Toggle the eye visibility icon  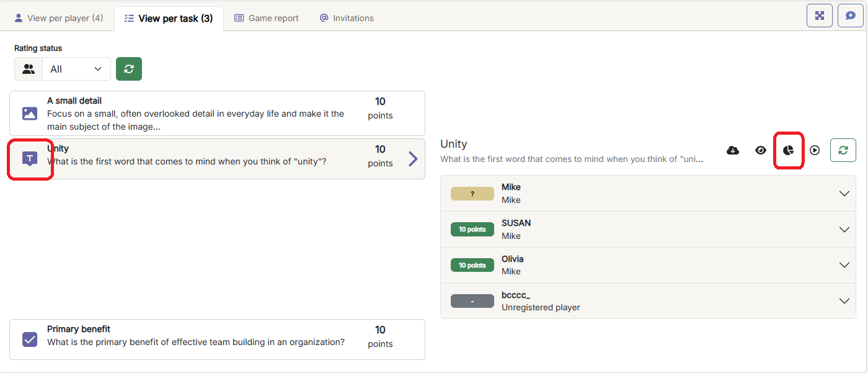click(761, 150)
